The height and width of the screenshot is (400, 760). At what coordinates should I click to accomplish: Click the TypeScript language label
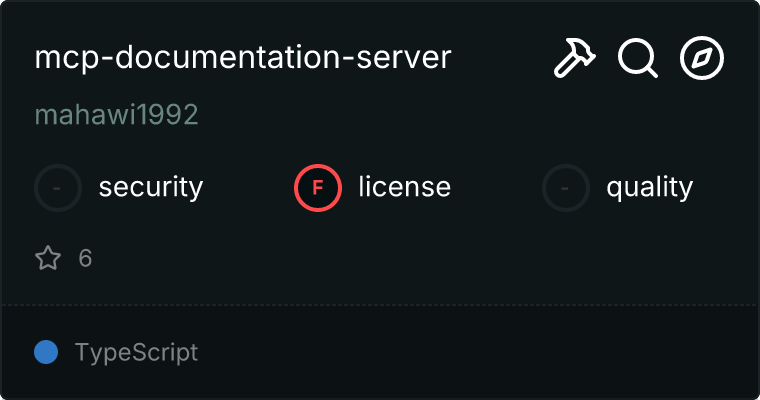tap(136, 352)
